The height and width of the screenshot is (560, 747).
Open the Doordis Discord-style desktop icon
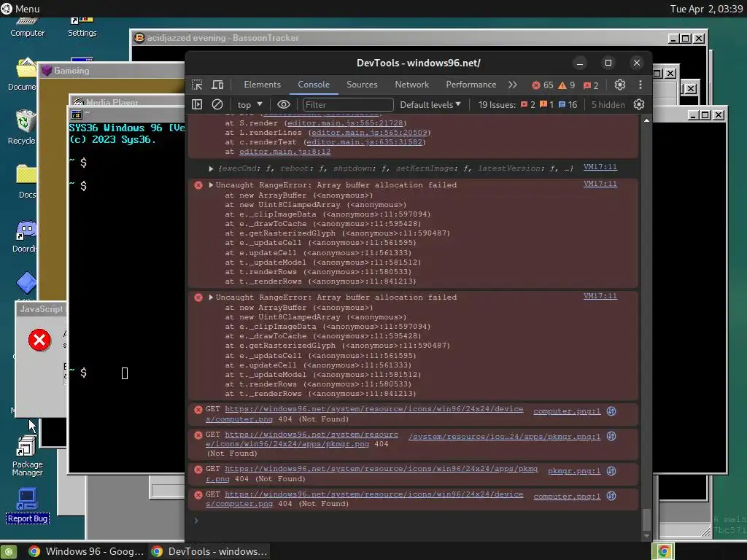25,237
